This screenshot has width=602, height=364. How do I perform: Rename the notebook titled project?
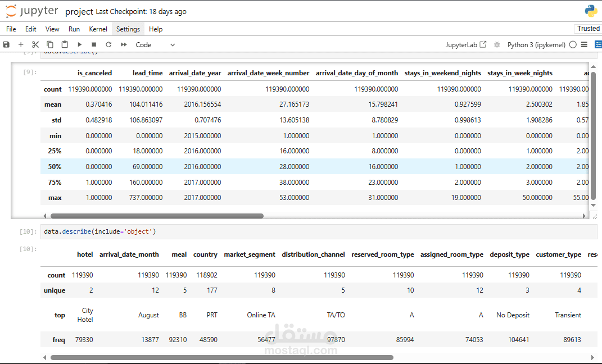(79, 11)
